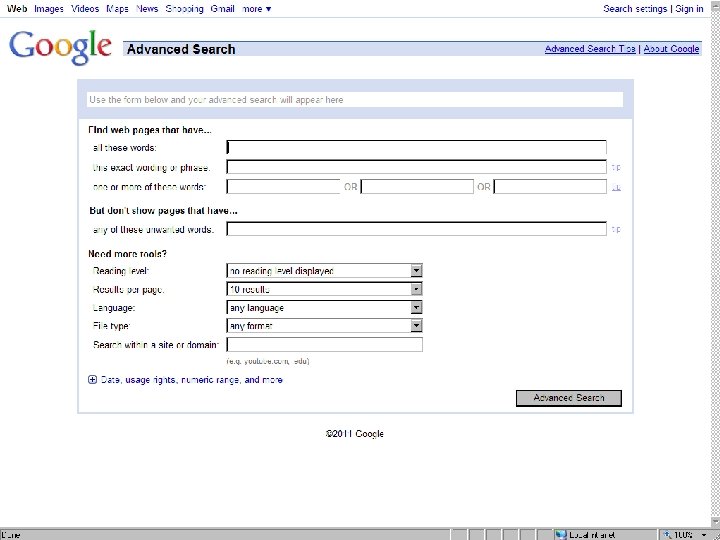
Task: Open the Reading level dropdown
Action: 324,271
